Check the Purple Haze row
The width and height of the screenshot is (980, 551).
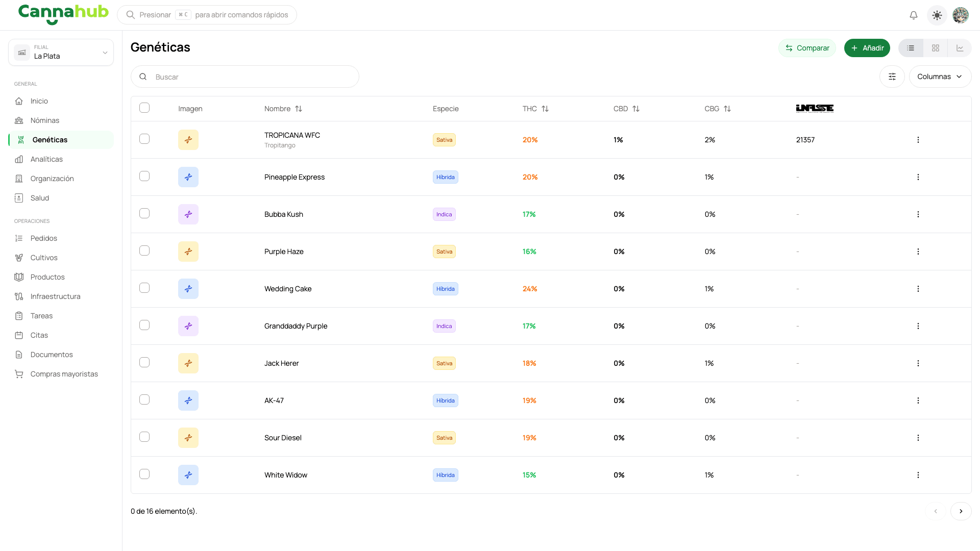pyautogui.click(x=144, y=251)
